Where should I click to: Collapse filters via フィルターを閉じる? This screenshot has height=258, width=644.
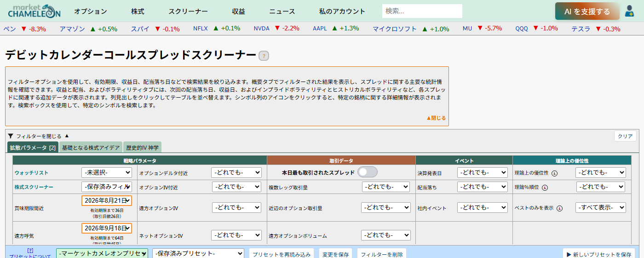pyautogui.click(x=39, y=136)
